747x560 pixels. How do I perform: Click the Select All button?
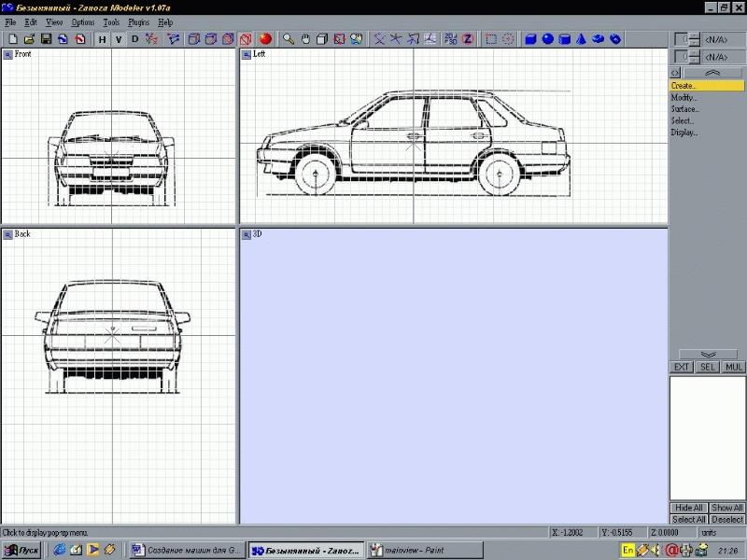coord(688,520)
